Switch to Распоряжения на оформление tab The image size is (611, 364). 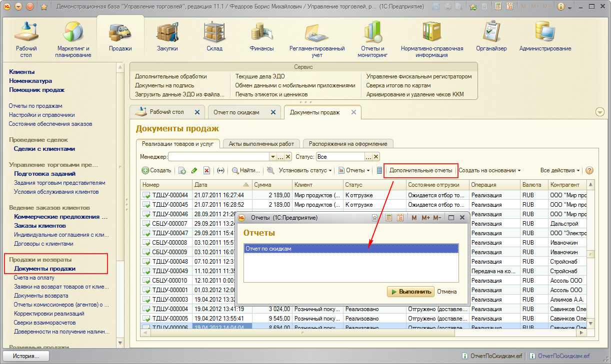[x=348, y=144]
